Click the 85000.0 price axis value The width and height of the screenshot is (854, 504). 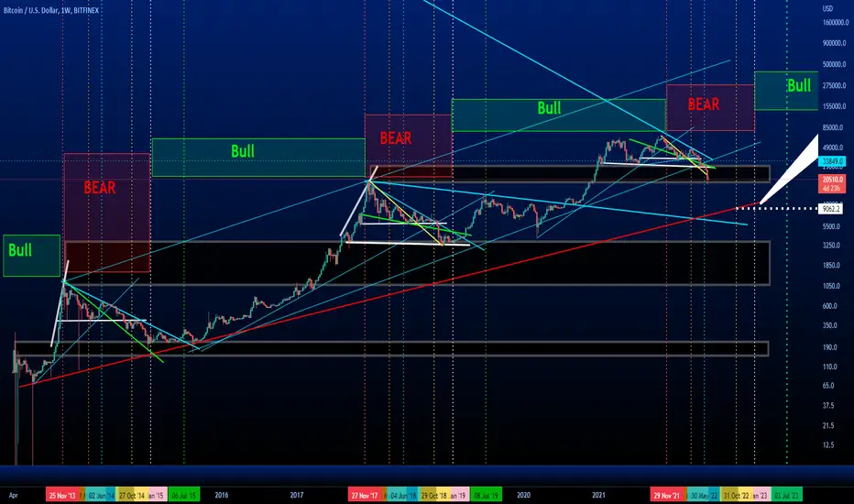coord(833,127)
